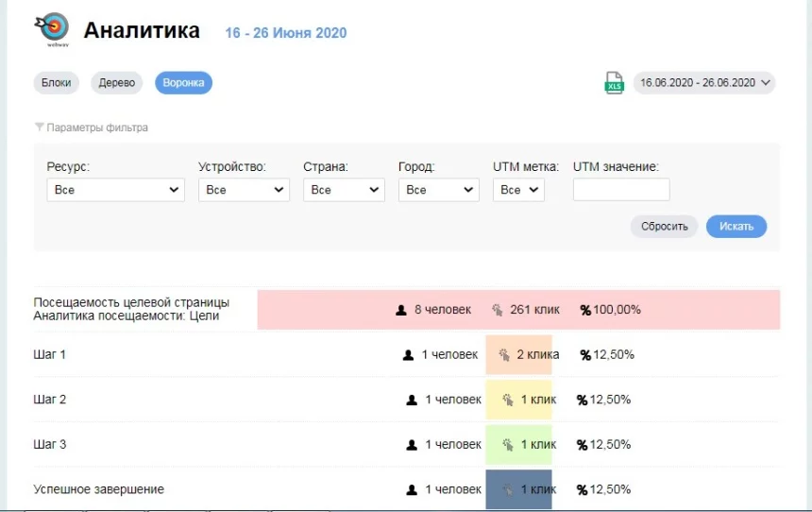Click the UTM значение input field
Image resolution: width=812 pixels, height=512 pixels.
point(620,190)
